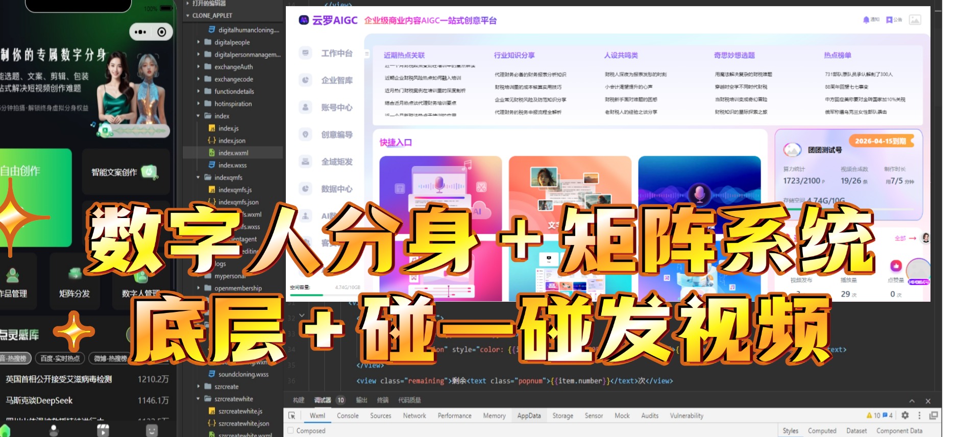The height and width of the screenshot is (437, 980).
Task: Open devtools settings gear icon
Action: coord(905,416)
